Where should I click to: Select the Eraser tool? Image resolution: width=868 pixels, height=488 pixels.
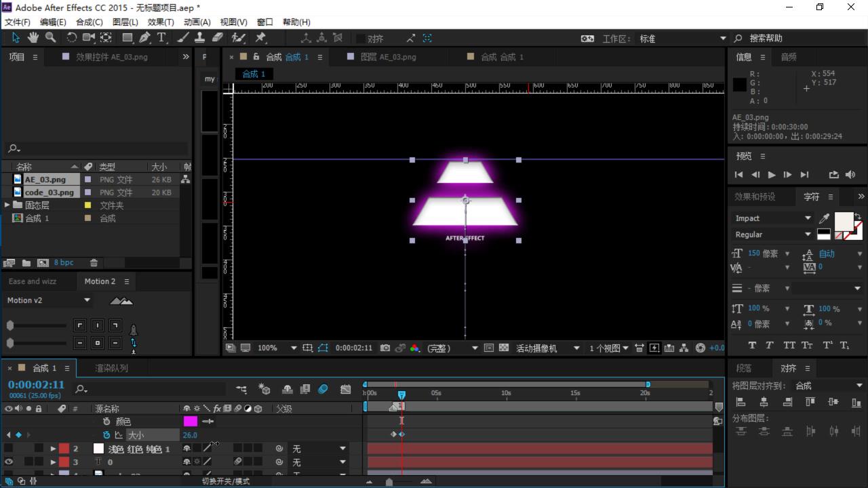pos(218,38)
